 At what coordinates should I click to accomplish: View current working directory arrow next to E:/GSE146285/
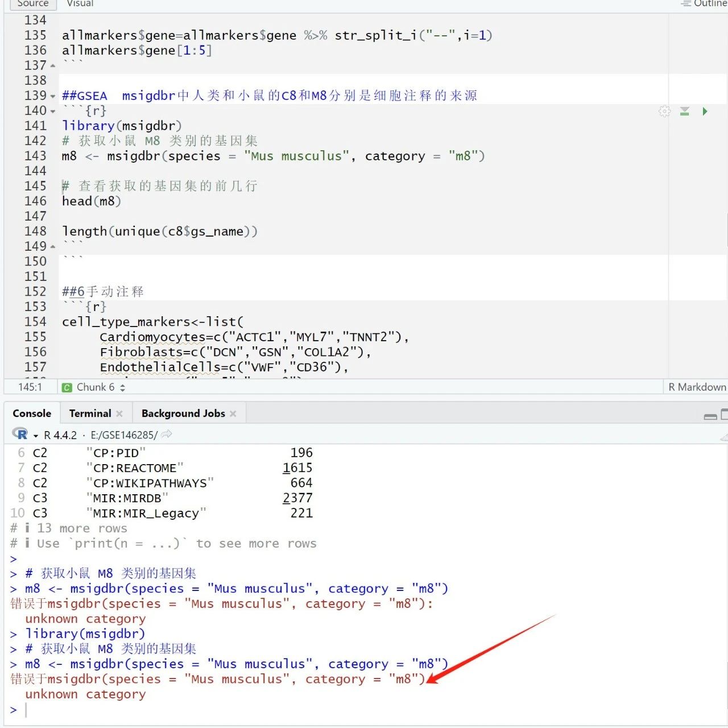pyautogui.click(x=167, y=435)
